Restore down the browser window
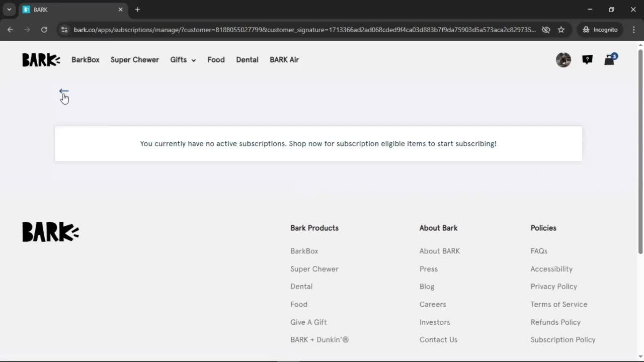644x362 pixels. 611,10
